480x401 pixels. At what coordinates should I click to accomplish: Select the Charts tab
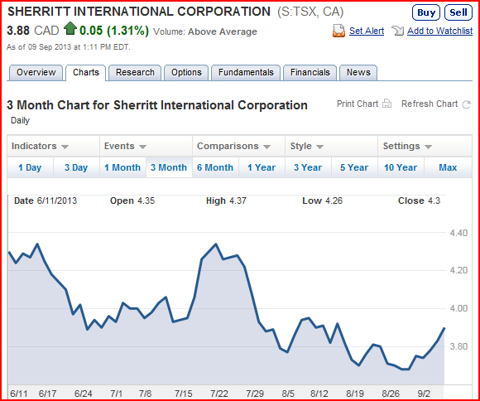point(86,72)
